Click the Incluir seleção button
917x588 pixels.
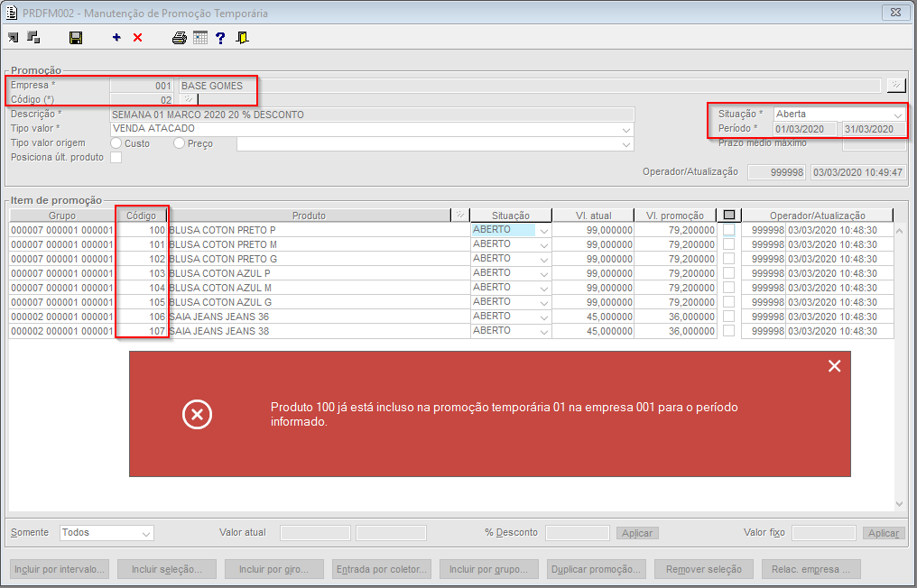pos(167,569)
